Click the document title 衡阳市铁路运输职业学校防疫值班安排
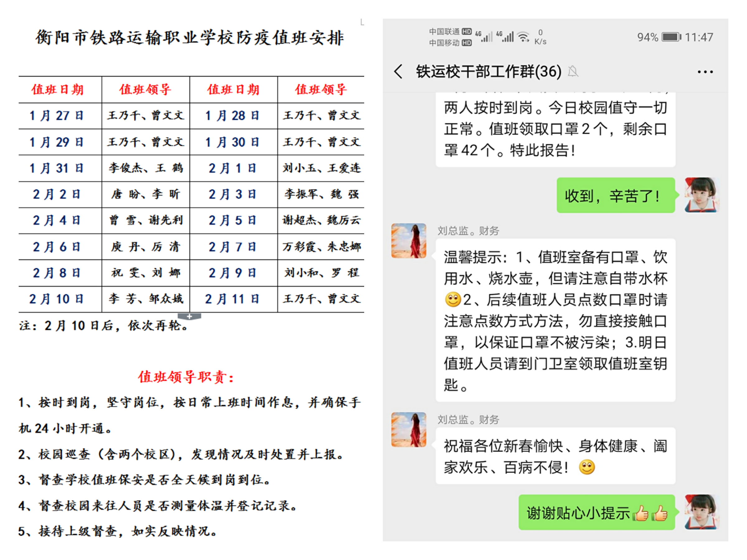The image size is (747, 560). click(x=190, y=37)
